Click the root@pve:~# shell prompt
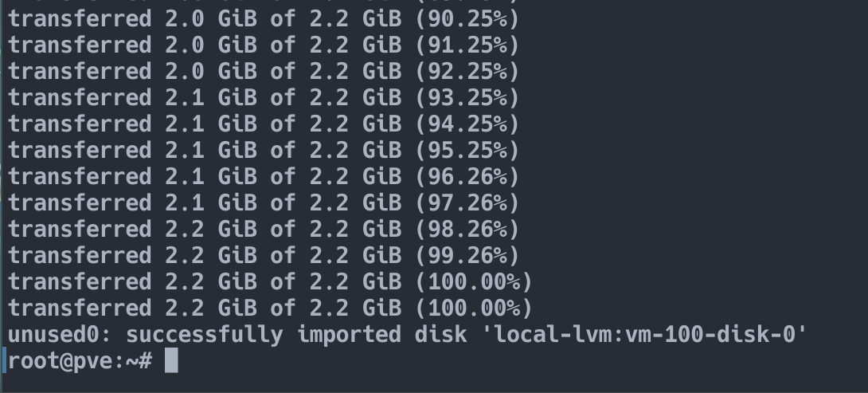The width and height of the screenshot is (868, 393). click(x=80, y=361)
